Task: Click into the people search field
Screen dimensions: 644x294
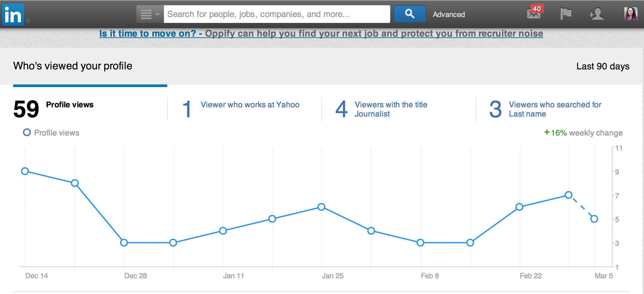Action: [x=276, y=14]
